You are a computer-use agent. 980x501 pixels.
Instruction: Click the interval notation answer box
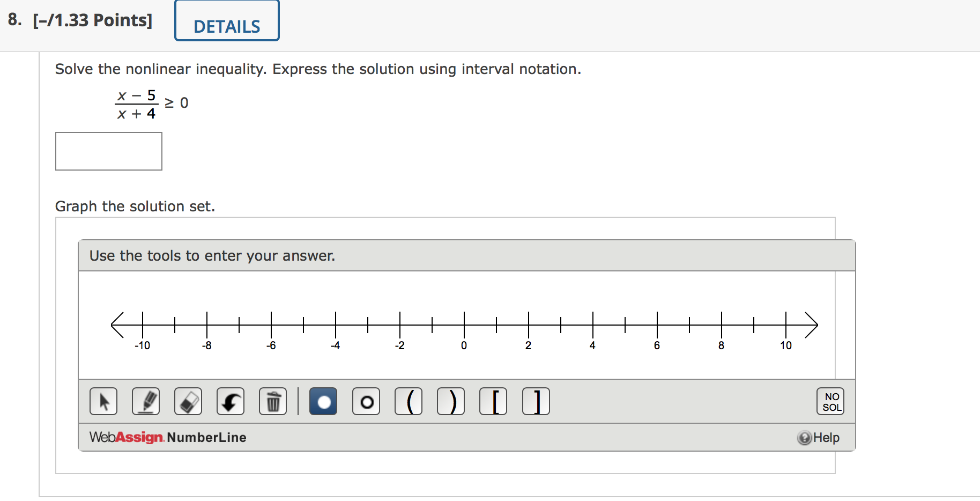pyautogui.click(x=108, y=151)
